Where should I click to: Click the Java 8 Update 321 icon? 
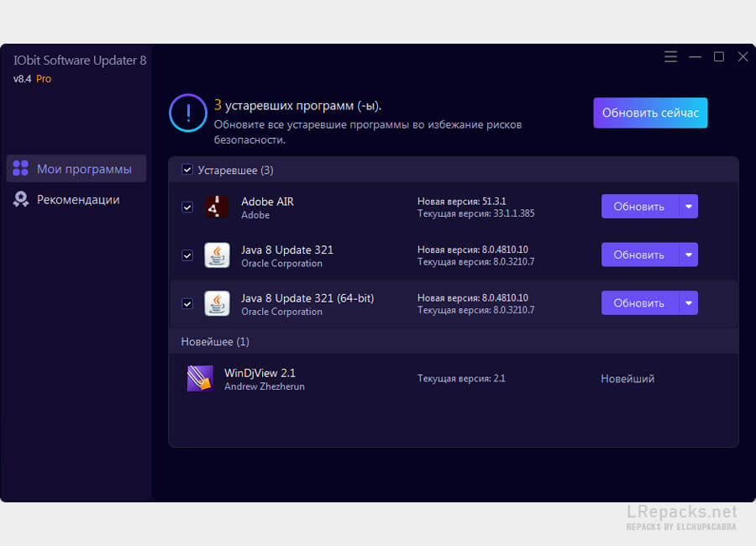click(217, 255)
